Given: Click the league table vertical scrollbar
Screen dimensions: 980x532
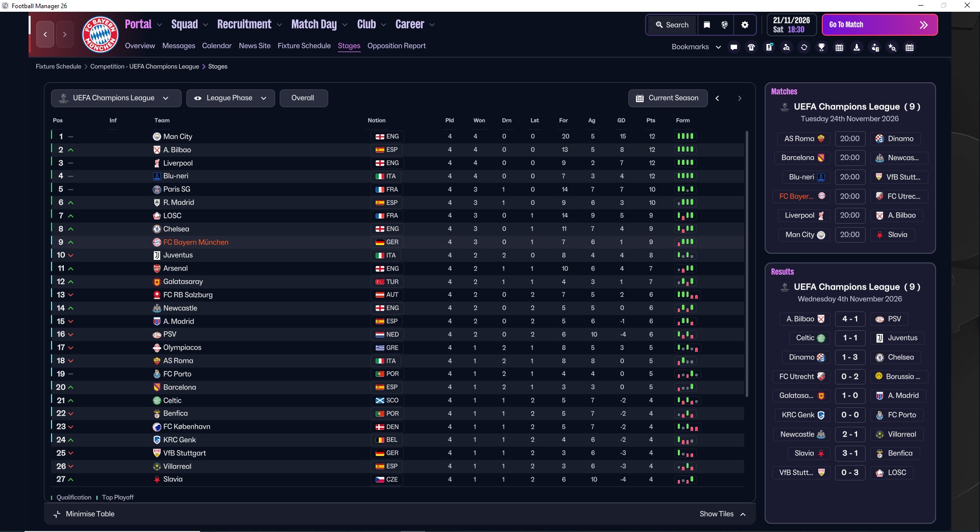Looking at the screenshot, I should click(747, 264).
